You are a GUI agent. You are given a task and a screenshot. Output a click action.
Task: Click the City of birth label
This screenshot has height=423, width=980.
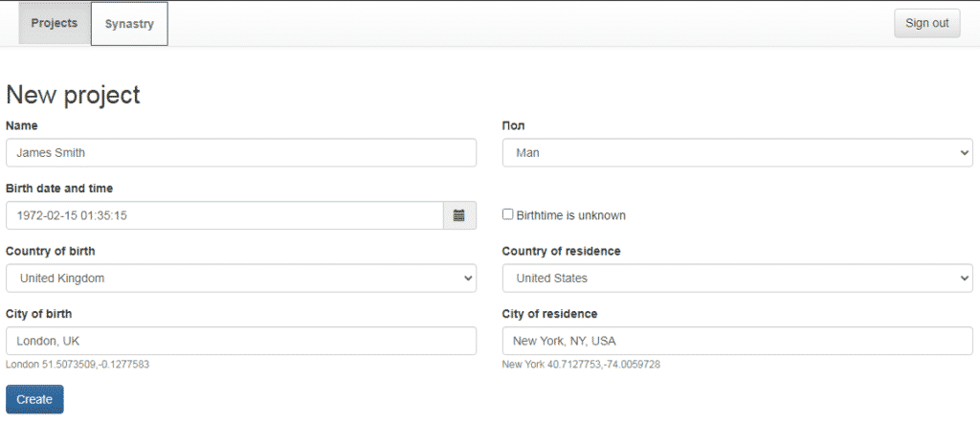[x=38, y=314]
